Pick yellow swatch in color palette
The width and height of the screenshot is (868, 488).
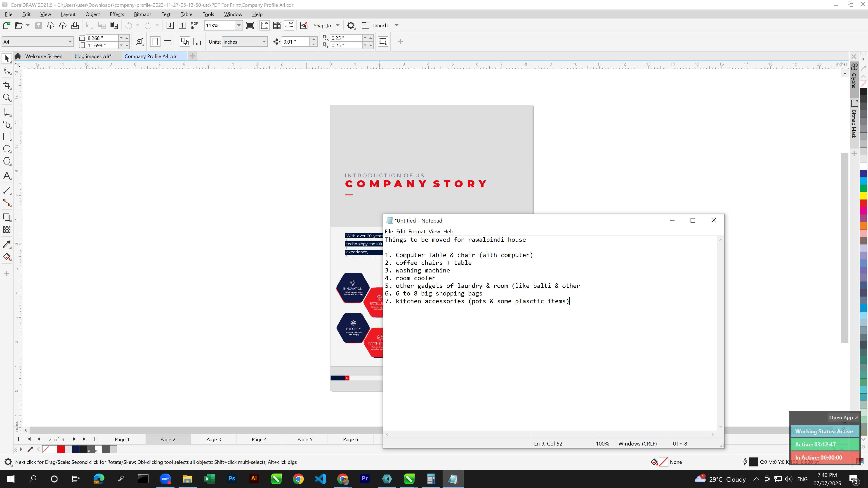pos(864,196)
